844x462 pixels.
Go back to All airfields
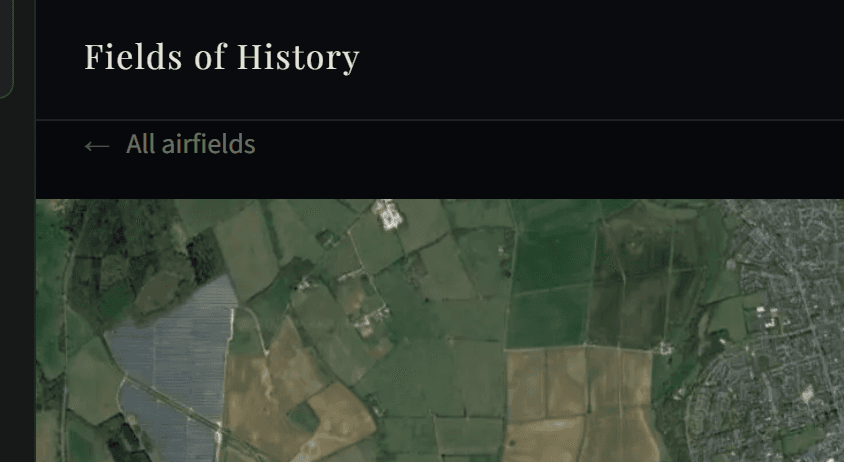pos(190,145)
